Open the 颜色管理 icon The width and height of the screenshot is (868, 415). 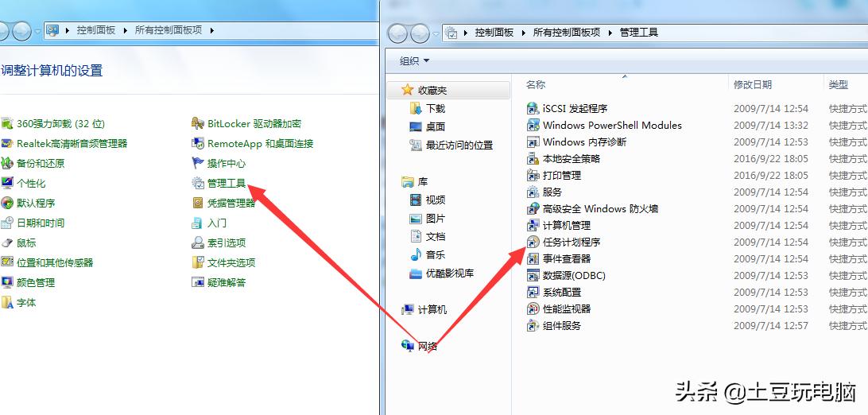click(6, 282)
